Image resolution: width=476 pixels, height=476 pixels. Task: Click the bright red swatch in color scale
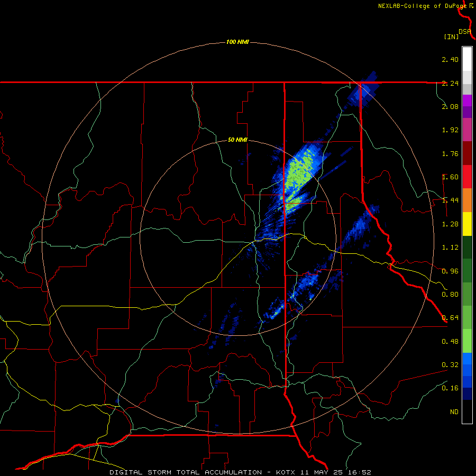(x=467, y=177)
